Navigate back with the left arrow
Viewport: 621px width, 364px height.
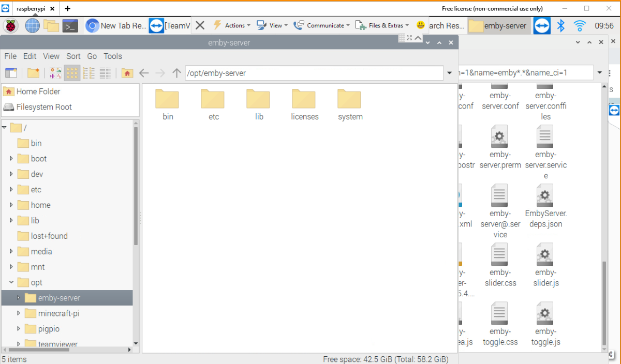coord(144,73)
